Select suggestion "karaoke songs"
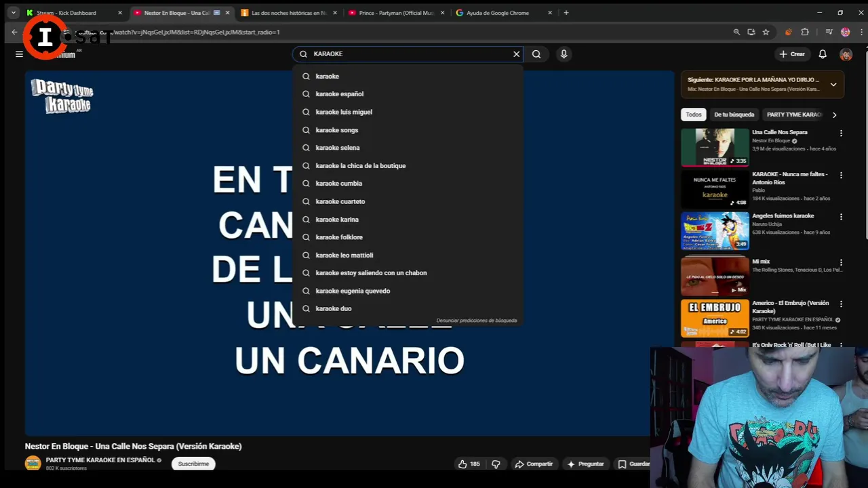 408,130
